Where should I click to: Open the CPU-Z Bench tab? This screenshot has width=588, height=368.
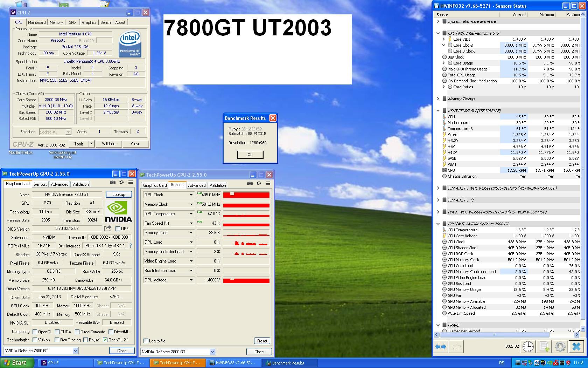point(105,22)
